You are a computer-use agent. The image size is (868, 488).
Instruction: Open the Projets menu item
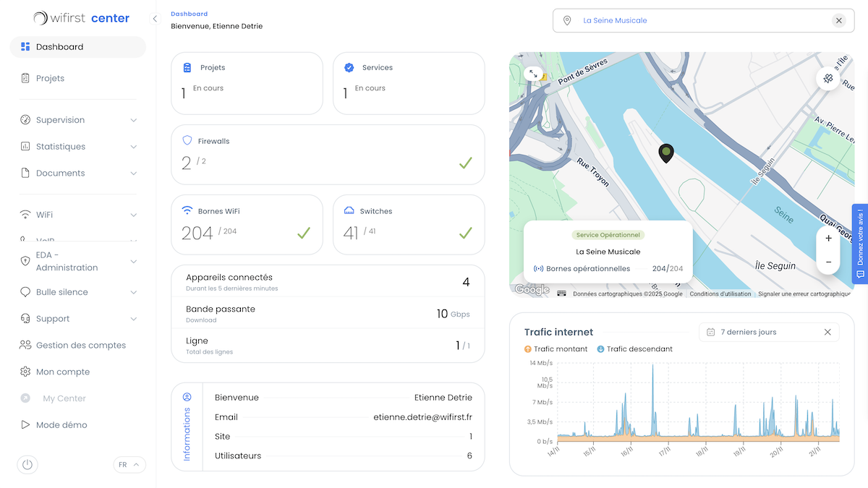click(50, 78)
